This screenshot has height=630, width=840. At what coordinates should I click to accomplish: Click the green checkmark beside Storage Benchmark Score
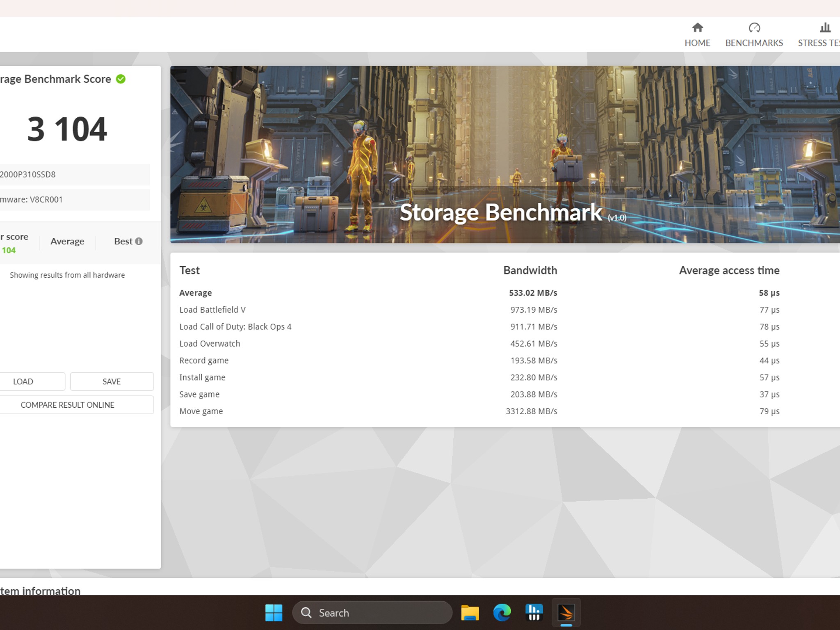(x=121, y=80)
